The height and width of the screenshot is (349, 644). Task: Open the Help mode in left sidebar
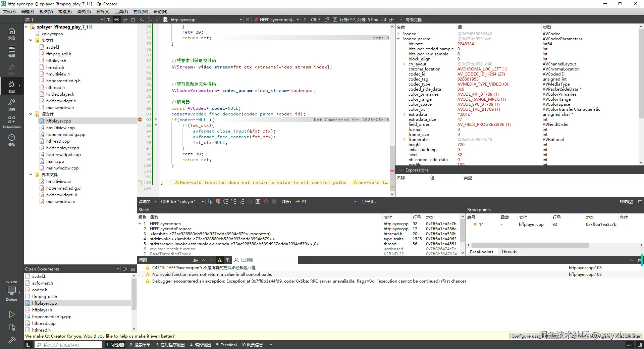(11, 140)
